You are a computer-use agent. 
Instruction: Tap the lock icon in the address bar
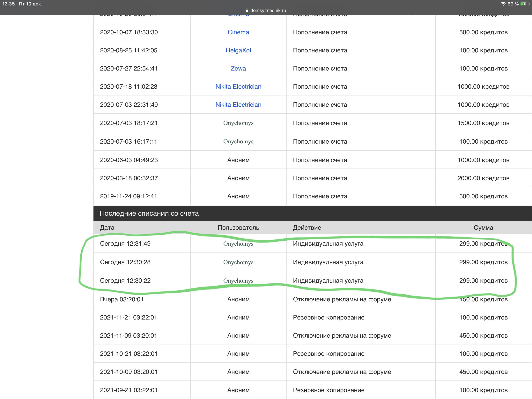[x=247, y=10]
